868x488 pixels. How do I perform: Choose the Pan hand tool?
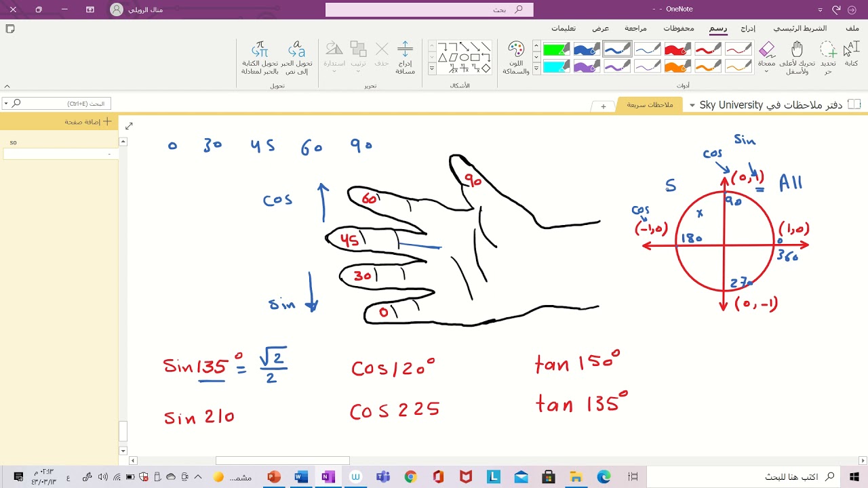797,57
